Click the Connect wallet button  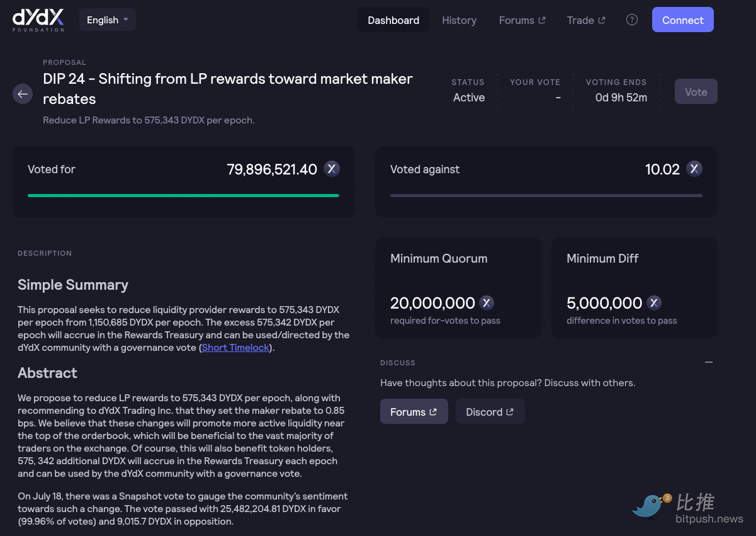pyautogui.click(x=683, y=20)
